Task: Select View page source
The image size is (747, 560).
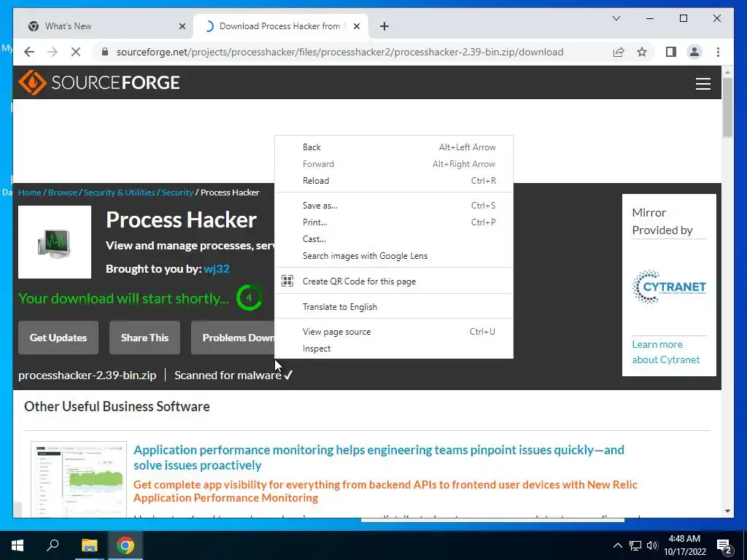Action: tap(394, 332)
